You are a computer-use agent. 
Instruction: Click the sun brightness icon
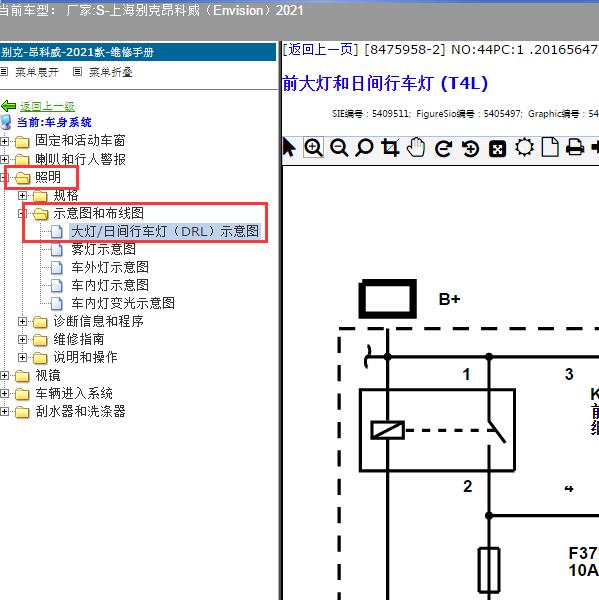tap(524, 147)
